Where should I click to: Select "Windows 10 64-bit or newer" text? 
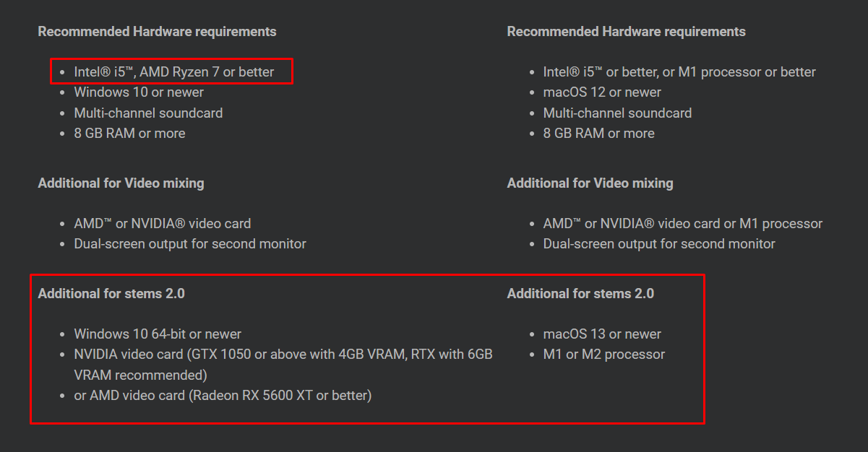(158, 334)
